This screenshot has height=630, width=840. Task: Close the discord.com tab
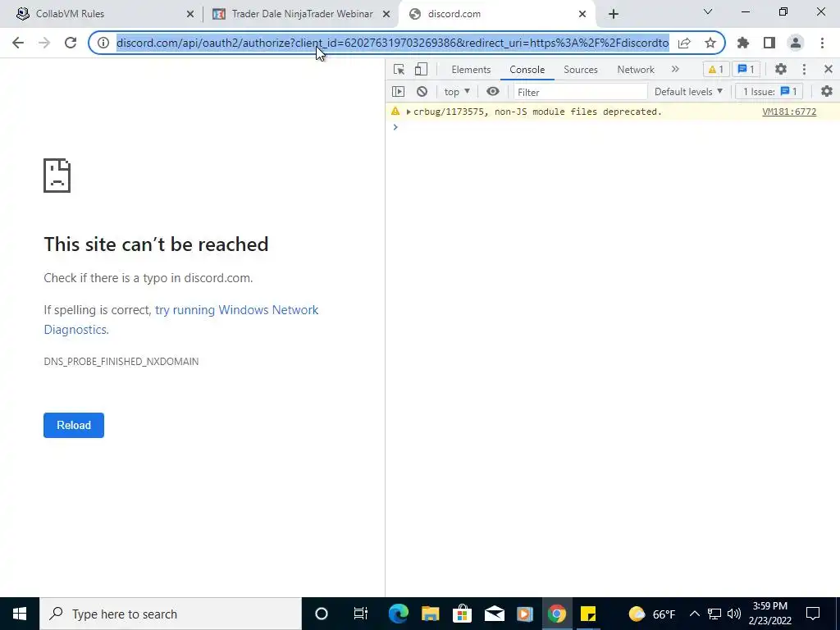[x=582, y=15]
